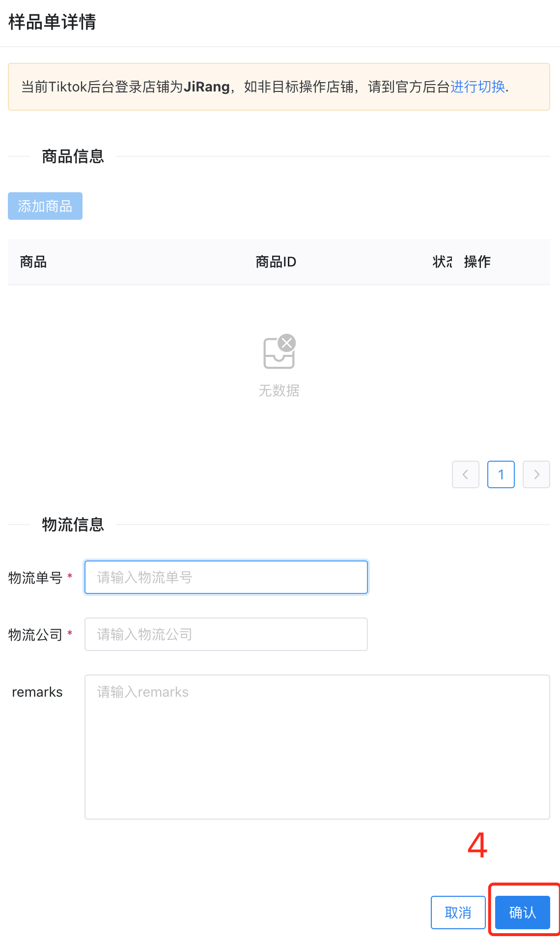Cancel with the 取消 button

pos(458,913)
